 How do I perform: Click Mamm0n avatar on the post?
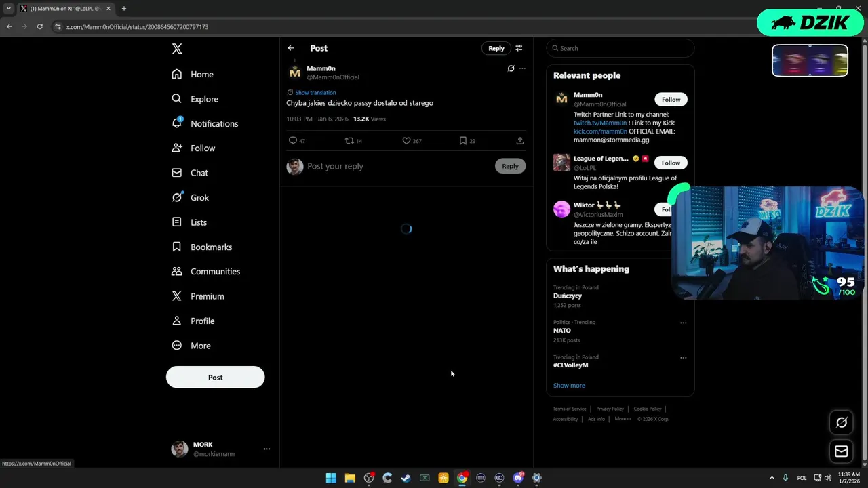(295, 72)
